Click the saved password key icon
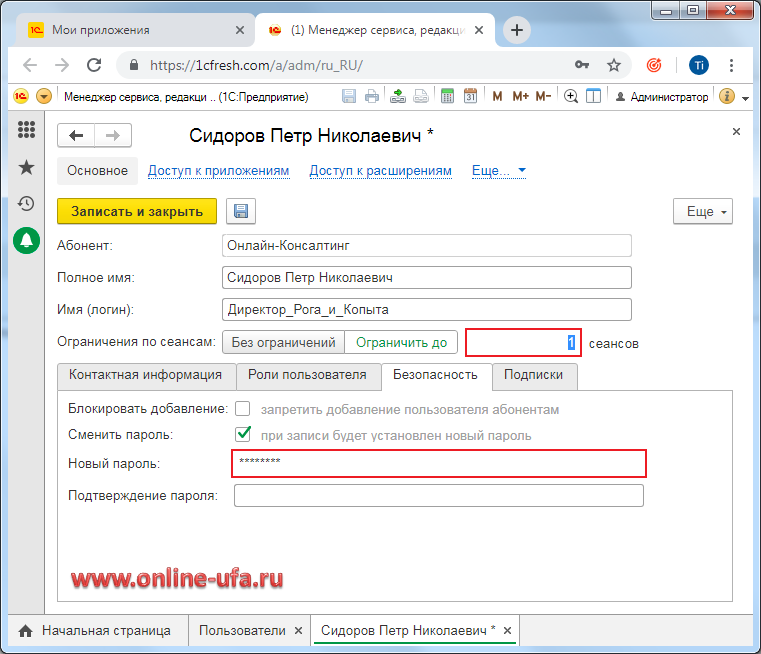This screenshot has height=654, width=761. [x=582, y=65]
